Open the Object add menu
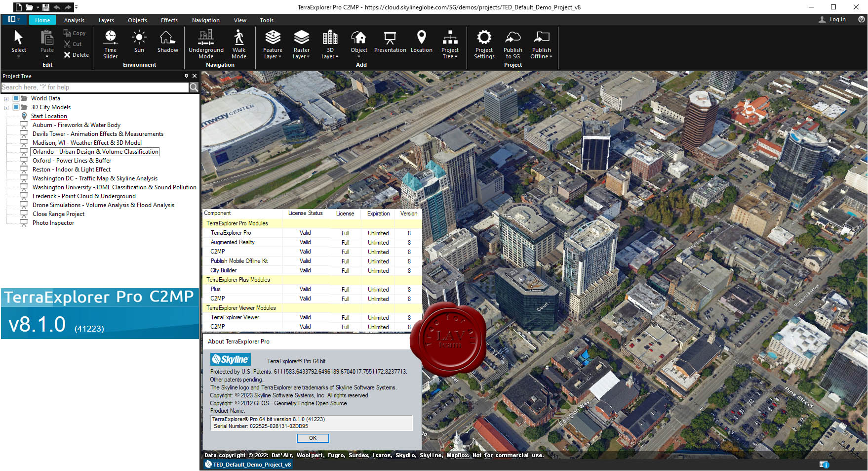 [x=359, y=44]
